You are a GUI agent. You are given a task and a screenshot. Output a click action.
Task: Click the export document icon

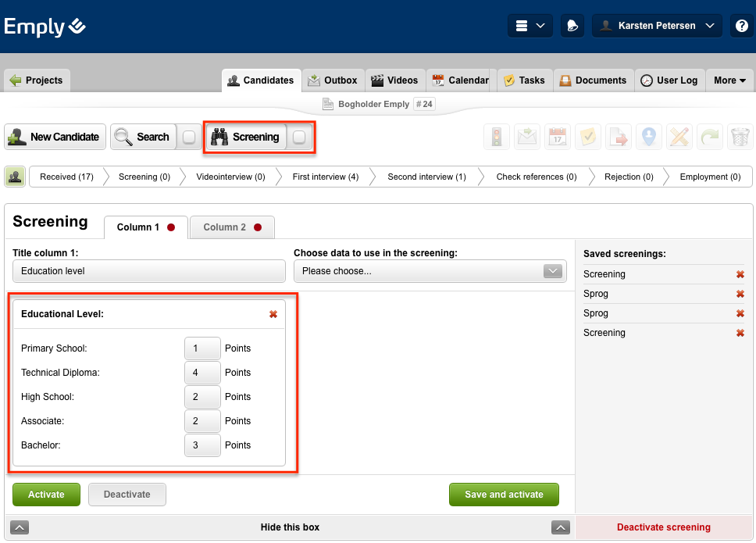coord(618,137)
